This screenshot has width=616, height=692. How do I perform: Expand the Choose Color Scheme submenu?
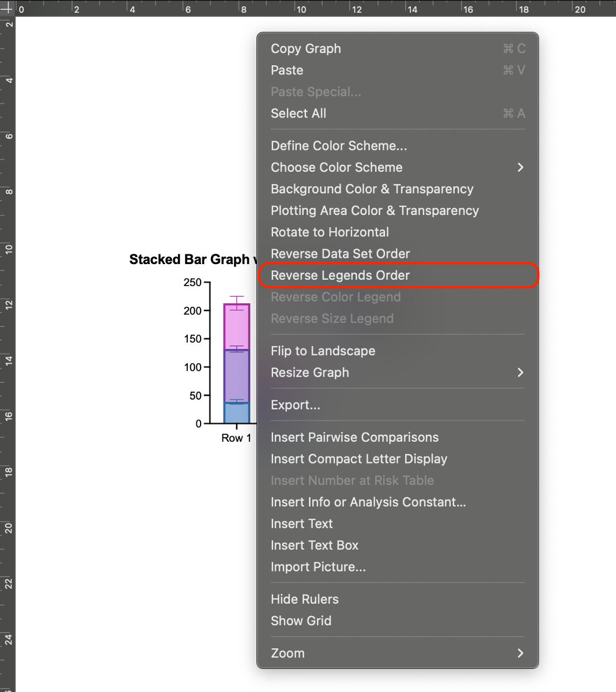pos(337,167)
